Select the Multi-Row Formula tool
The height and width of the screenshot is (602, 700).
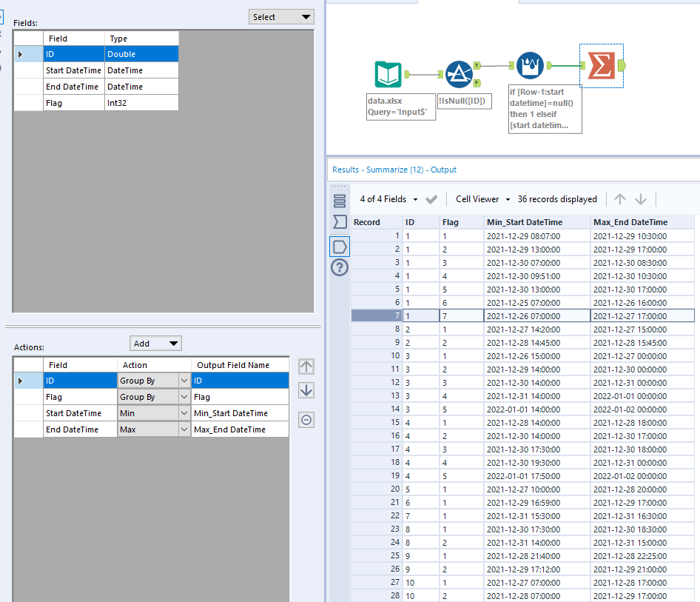530,66
